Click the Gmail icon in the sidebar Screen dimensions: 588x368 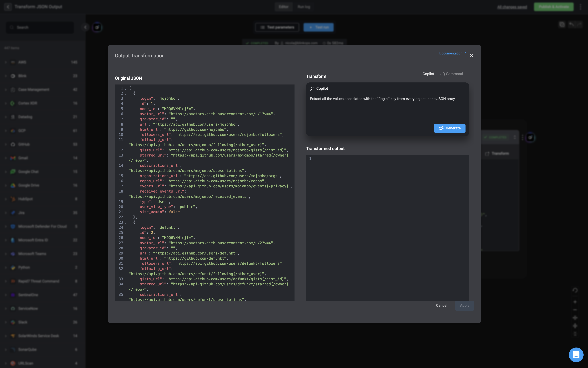click(x=13, y=158)
